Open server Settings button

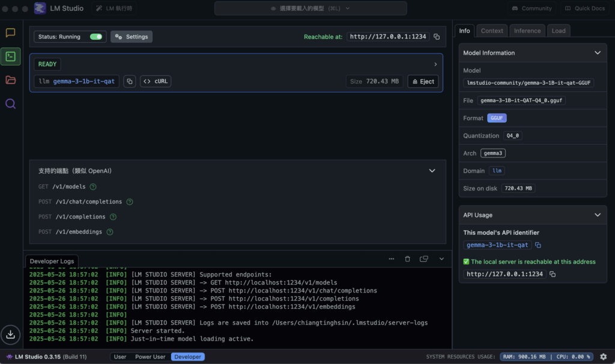[132, 37]
